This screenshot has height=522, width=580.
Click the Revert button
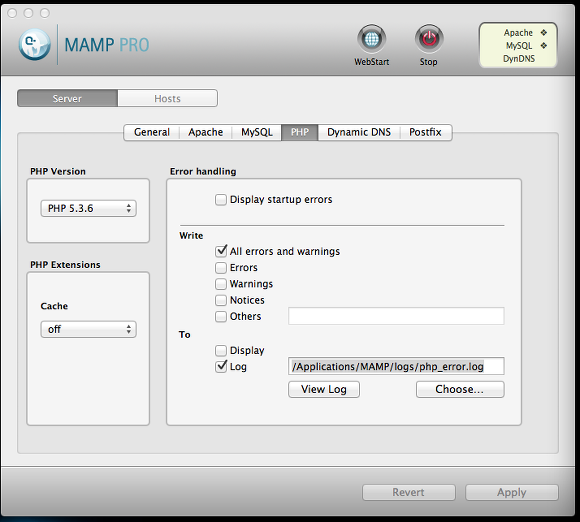[x=409, y=492]
